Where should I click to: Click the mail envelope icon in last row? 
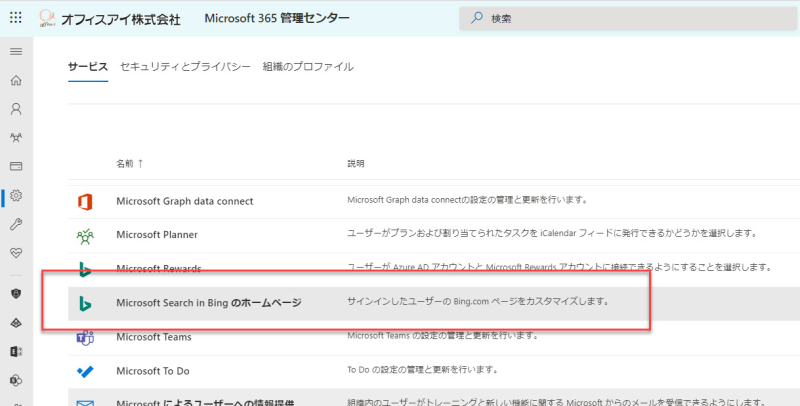pos(85,403)
